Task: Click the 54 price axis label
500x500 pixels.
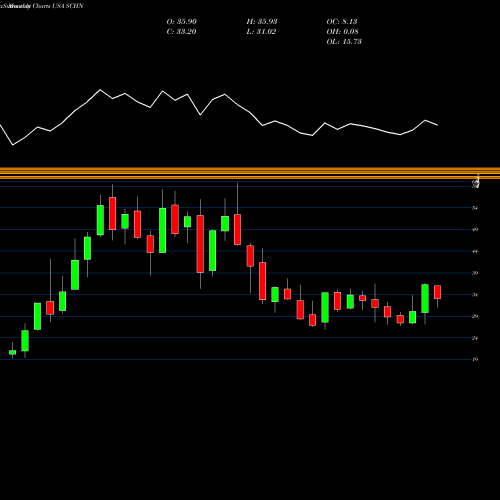Action: point(475,208)
